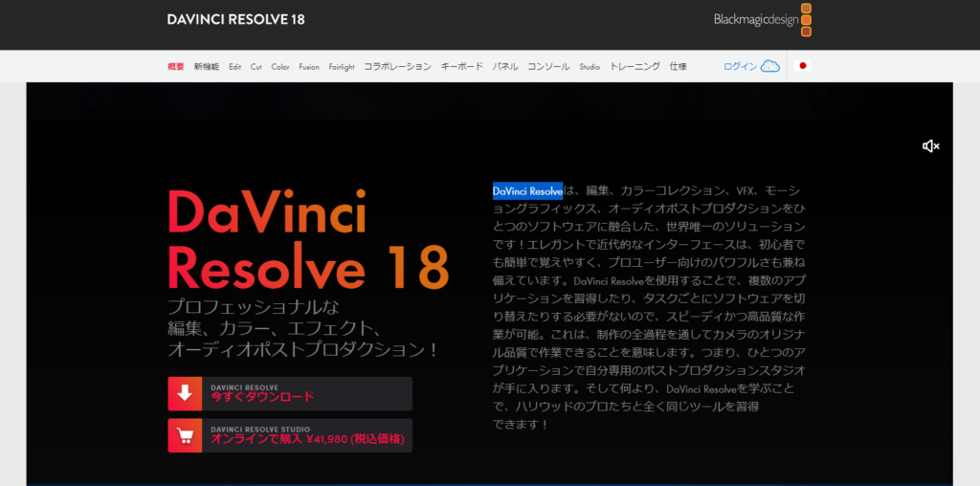Open the コンソール tab
Image resolution: width=980 pixels, height=486 pixels.
click(548, 66)
